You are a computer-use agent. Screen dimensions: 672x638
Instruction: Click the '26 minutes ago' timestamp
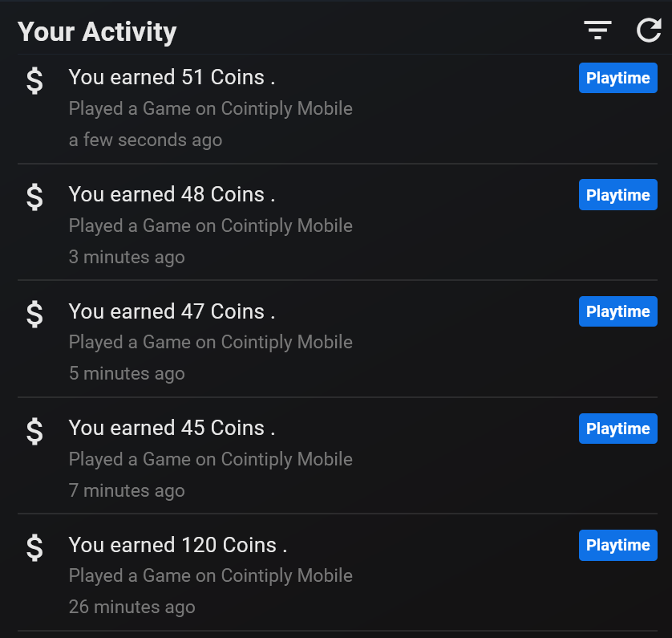pyautogui.click(x=132, y=607)
